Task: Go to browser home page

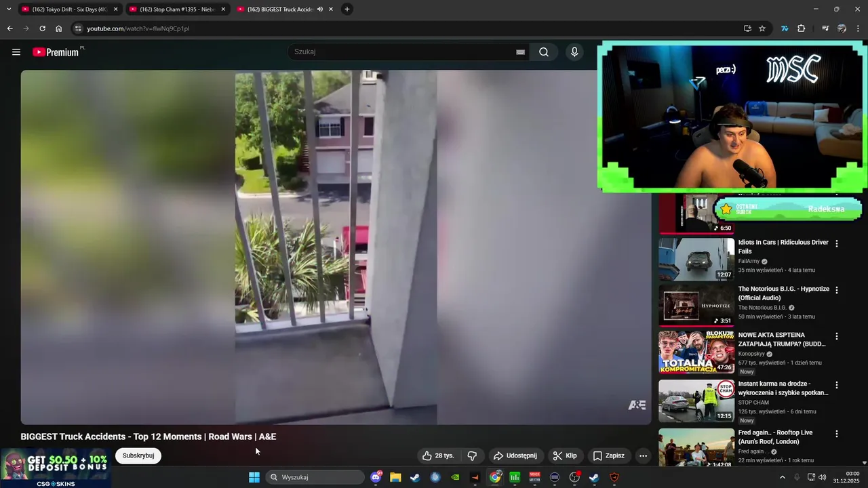Action: pyautogui.click(x=59, y=28)
